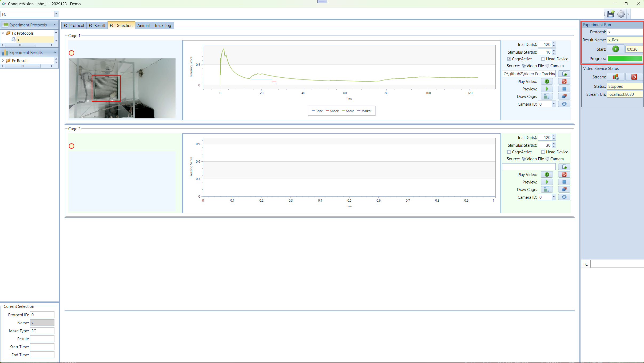Uncheck the Cage 1 CageActive checkbox

click(509, 59)
